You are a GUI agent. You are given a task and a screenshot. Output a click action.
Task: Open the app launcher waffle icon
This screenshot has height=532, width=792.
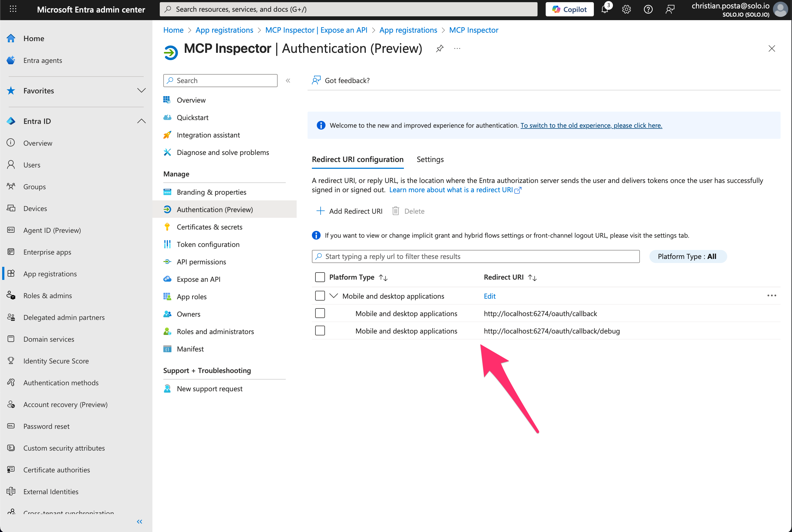click(x=13, y=9)
